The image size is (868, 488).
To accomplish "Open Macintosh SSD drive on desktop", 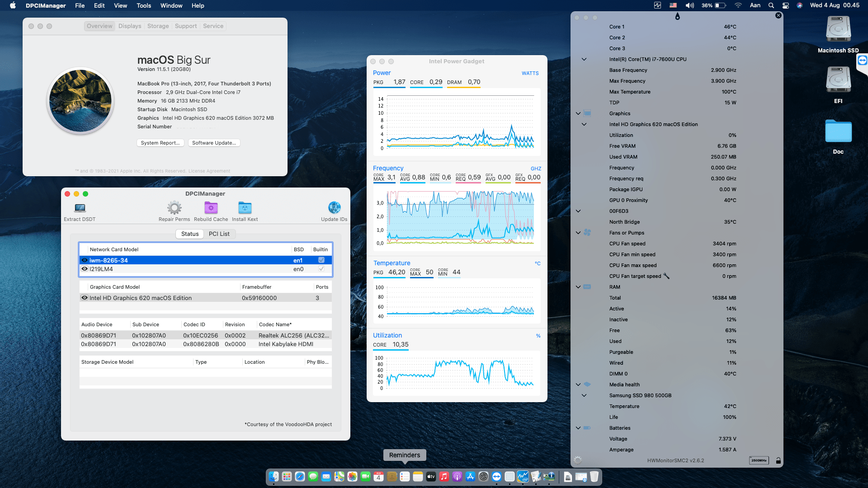I will coord(838,29).
